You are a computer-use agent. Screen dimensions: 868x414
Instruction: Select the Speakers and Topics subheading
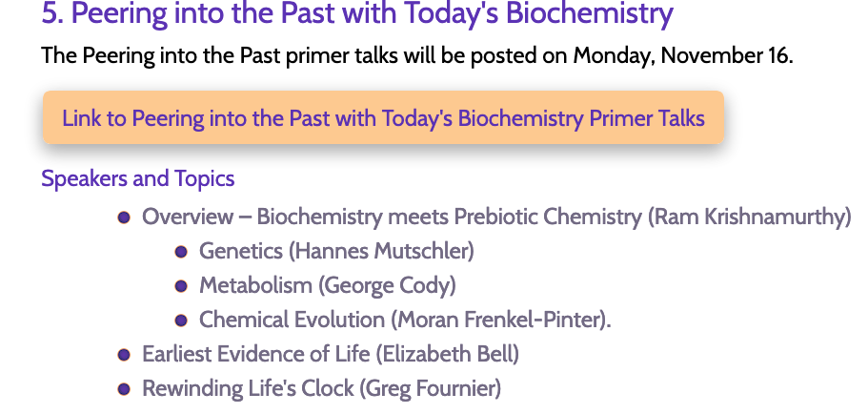coord(138,178)
